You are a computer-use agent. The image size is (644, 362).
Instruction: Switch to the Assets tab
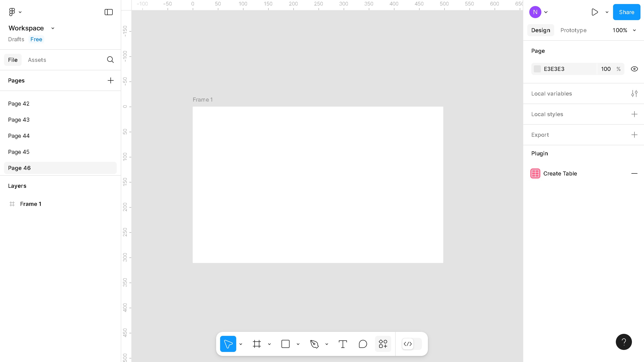coord(37,60)
